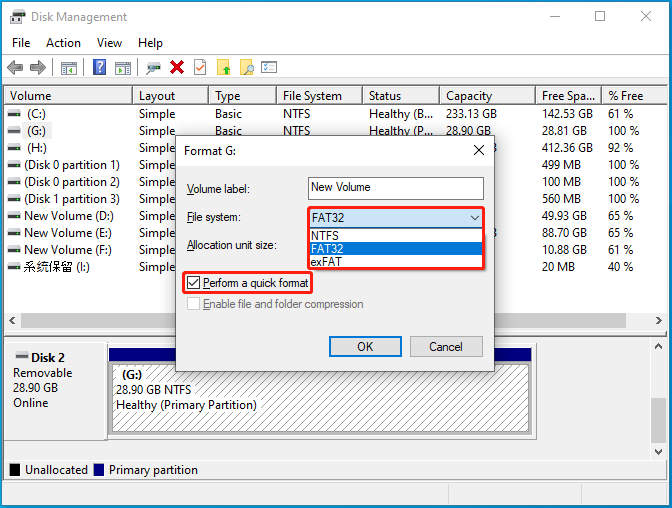Collapse the File system dropdown arrow
This screenshot has width=672, height=508.
[x=474, y=218]
